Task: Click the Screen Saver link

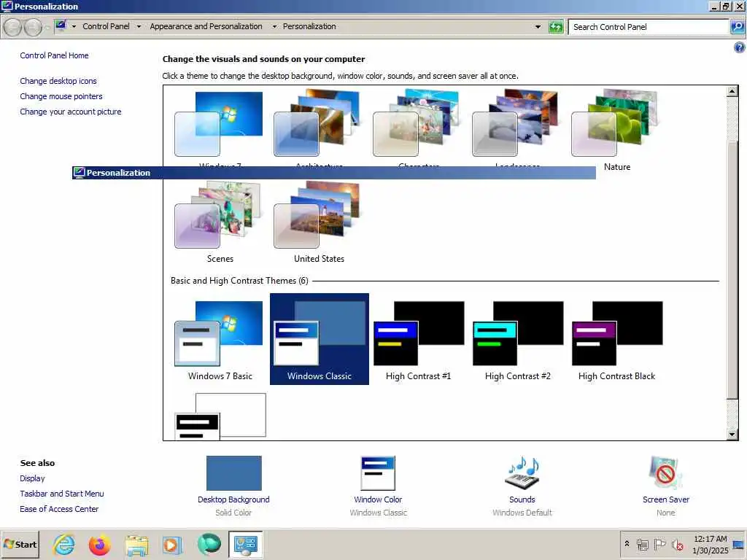Action: [665, 499]
